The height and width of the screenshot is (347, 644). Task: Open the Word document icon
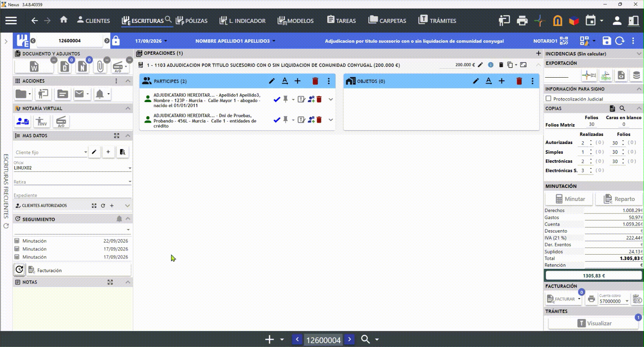pos(34,67)
